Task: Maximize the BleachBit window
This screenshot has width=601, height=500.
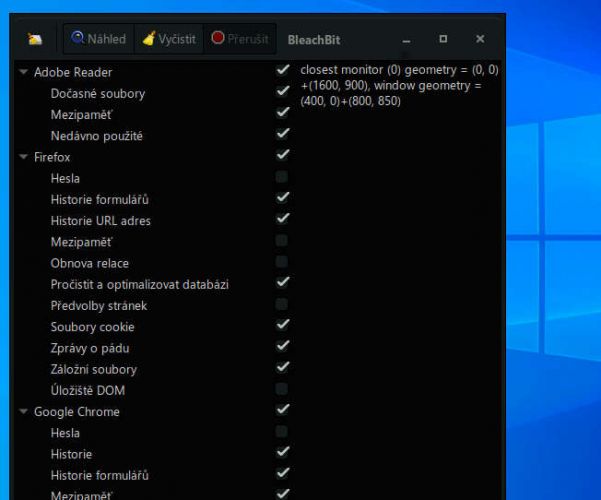Action: click(x=443, y=39)
